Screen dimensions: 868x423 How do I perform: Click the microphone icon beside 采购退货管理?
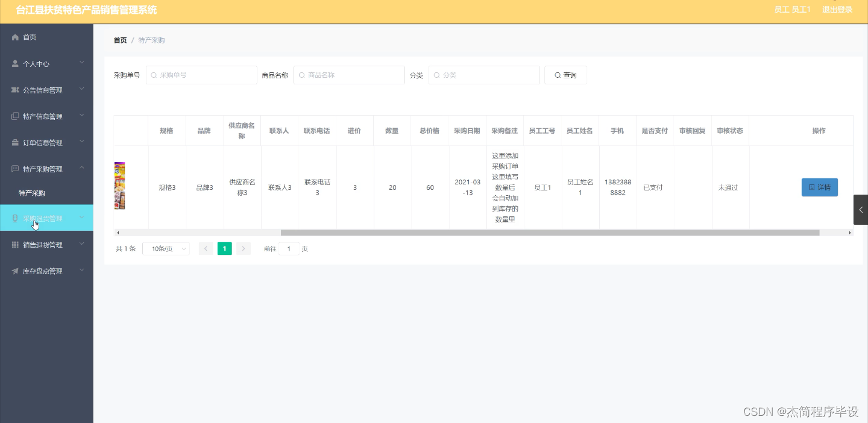(16, 218)
